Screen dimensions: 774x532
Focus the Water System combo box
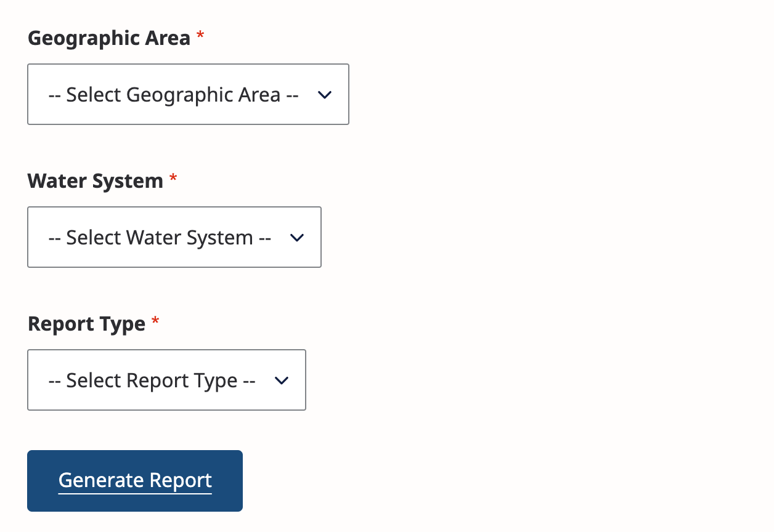click(174, 237)
